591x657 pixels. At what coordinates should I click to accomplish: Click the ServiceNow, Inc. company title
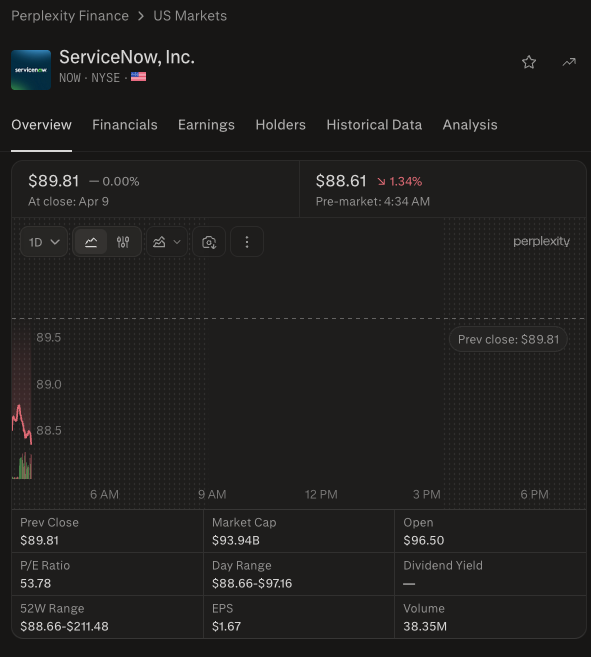point(127,57)
